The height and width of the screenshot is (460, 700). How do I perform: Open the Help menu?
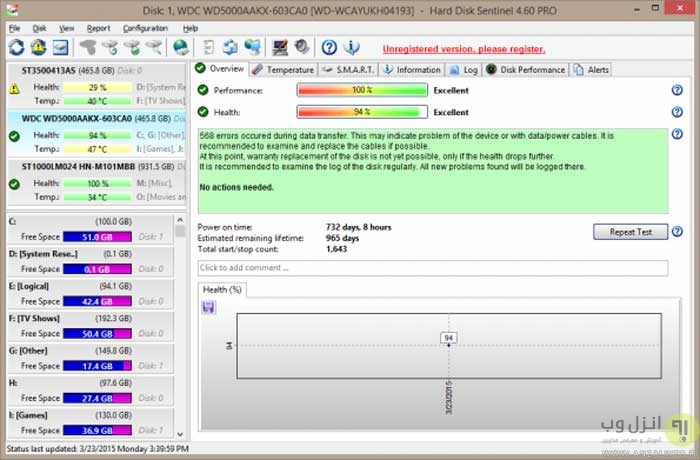click(x=190, y=28)
